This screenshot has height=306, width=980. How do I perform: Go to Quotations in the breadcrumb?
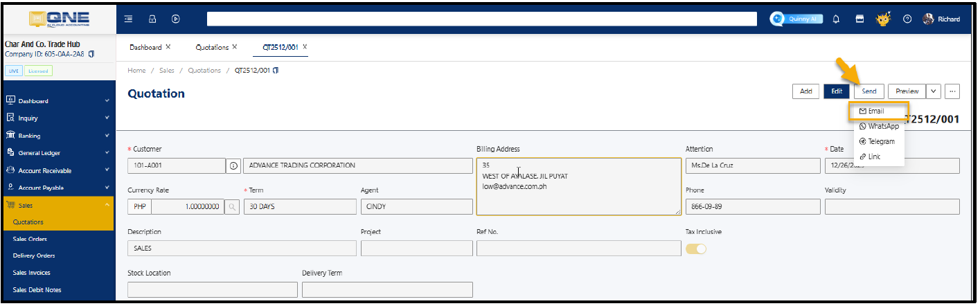(x=204, y=71)
